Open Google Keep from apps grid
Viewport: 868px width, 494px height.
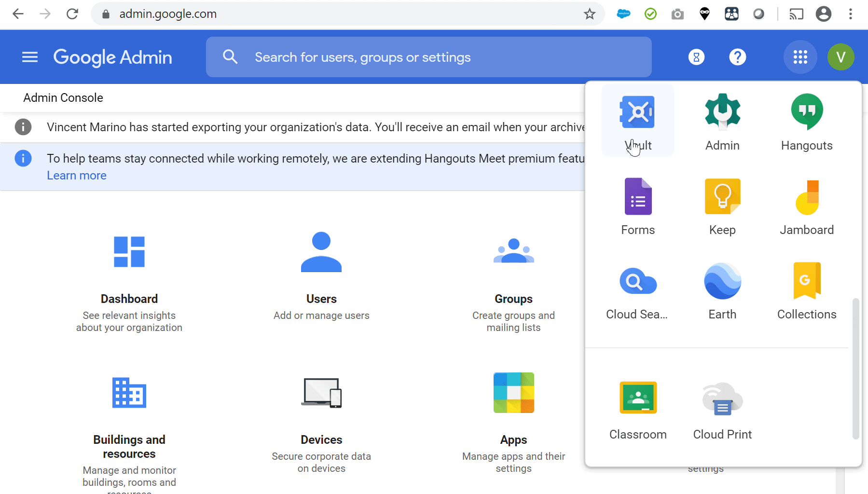point(722,206)
